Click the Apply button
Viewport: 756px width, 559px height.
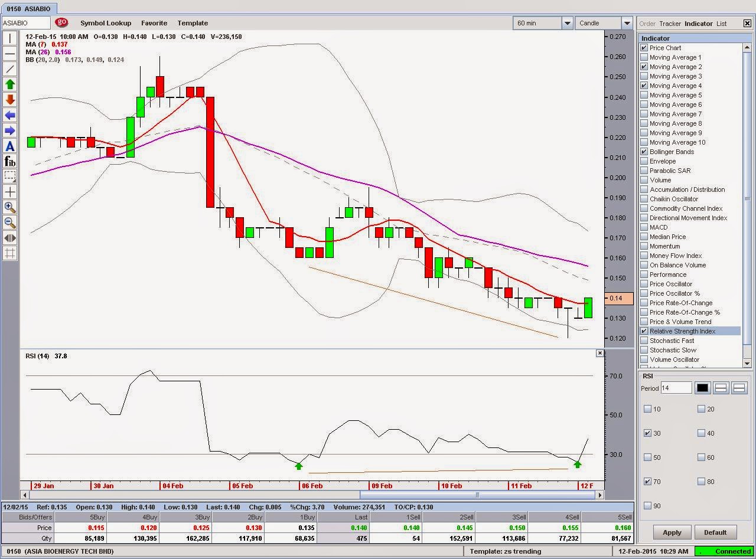(x=672, y=532)
